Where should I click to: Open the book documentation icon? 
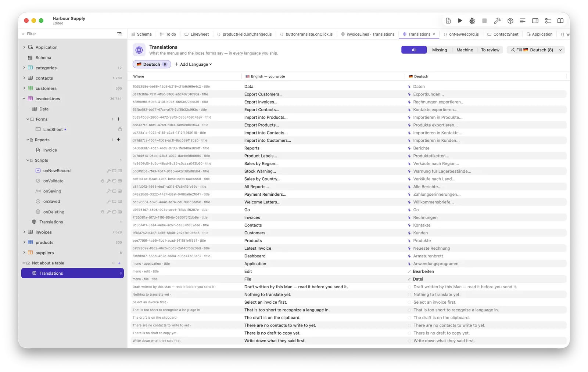[560, 21]
